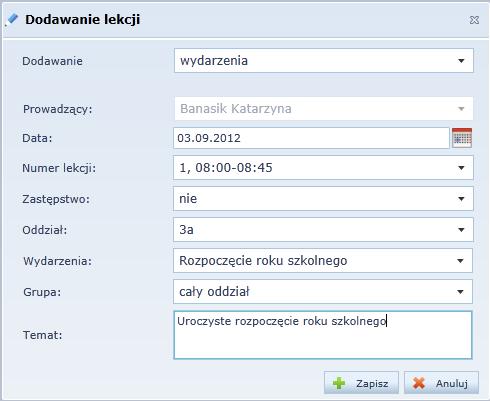490x401 pixels.
Task: Close the Dodawanie lekcji dialog
Action: point(474,20)
